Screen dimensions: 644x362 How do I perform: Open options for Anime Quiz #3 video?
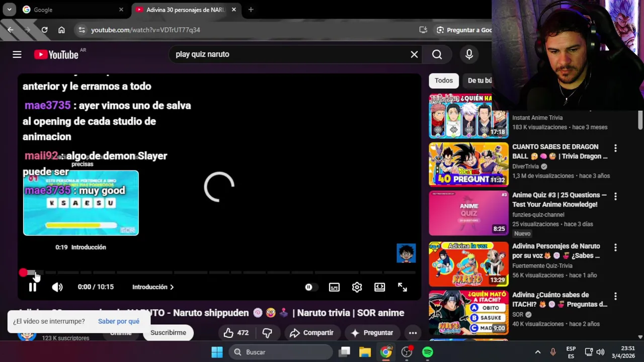click(615, 197)
